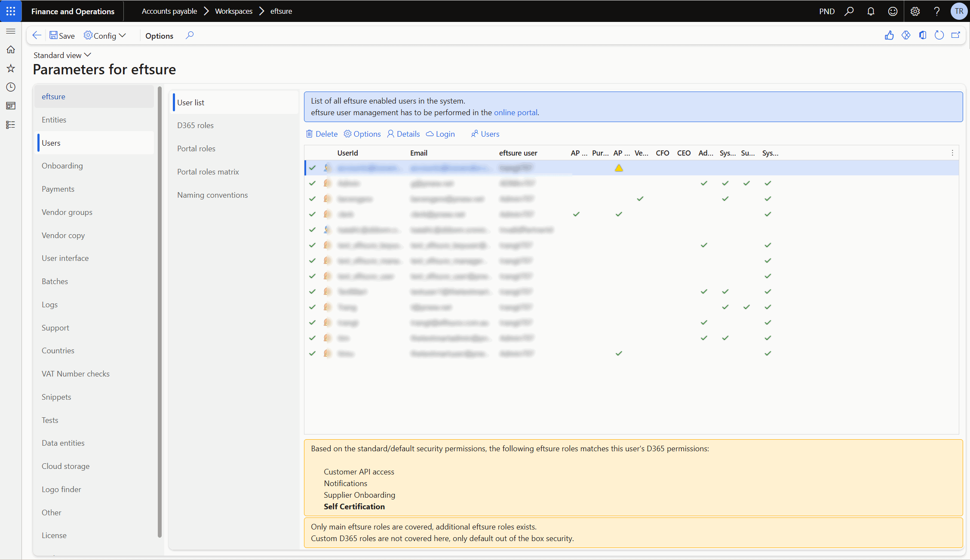Sort by the UserId column header

[x=347, y=153]
